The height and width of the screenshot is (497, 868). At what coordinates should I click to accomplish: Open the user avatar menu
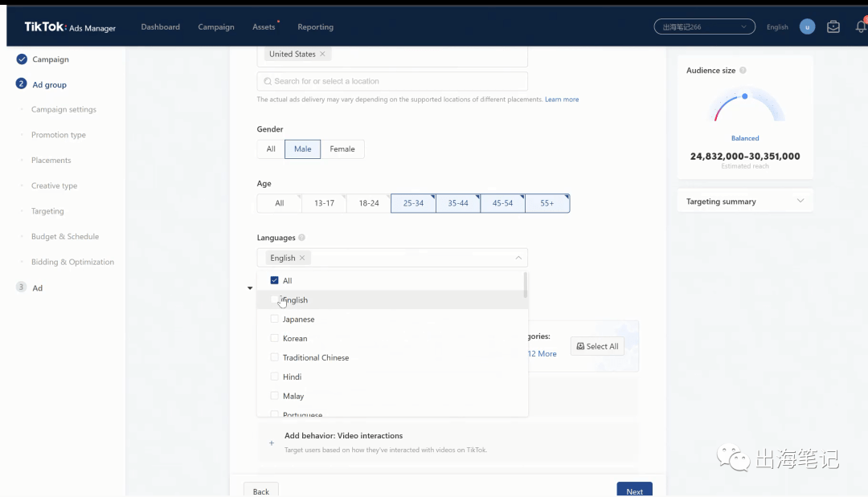(807, 26)
